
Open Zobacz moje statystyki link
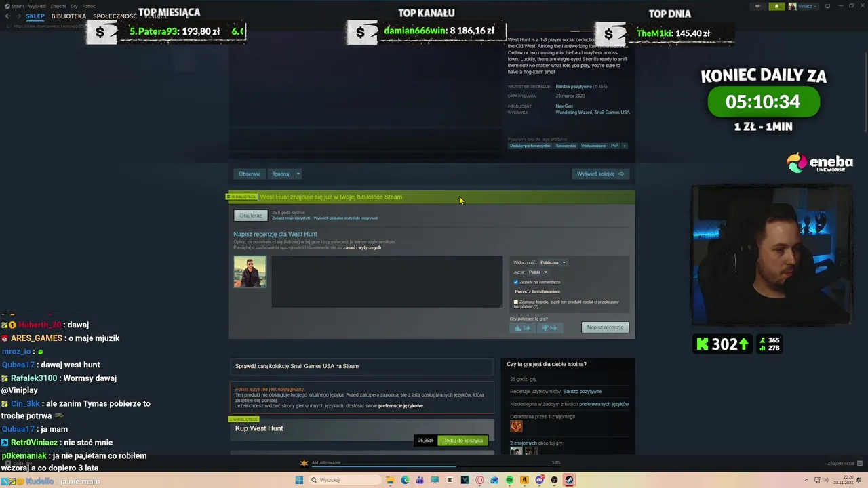coord(291,218)
